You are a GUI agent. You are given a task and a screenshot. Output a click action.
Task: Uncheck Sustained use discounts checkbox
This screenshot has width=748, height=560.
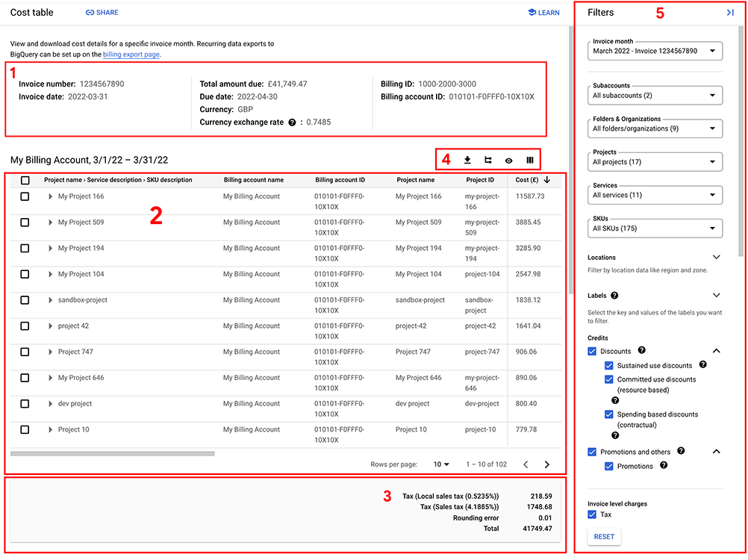click(608, 365)
